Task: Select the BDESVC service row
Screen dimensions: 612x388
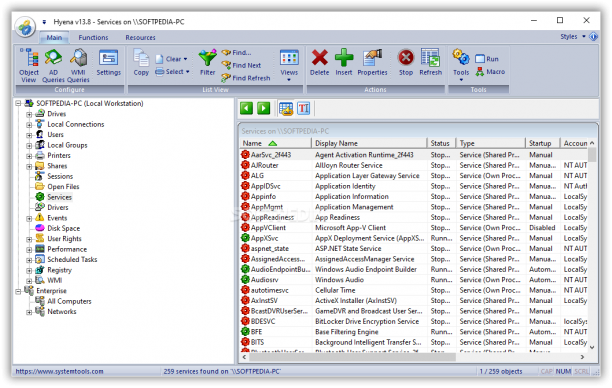Action: (413, 321)
